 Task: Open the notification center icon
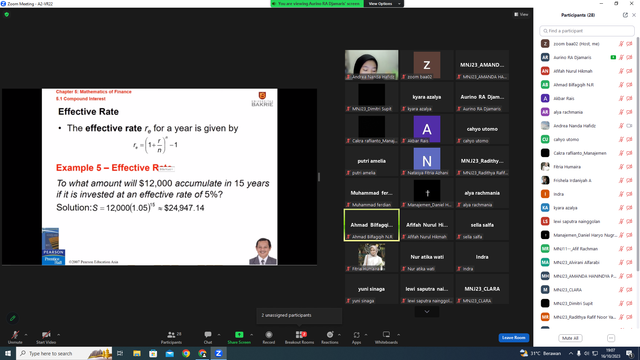coord(630,353)
